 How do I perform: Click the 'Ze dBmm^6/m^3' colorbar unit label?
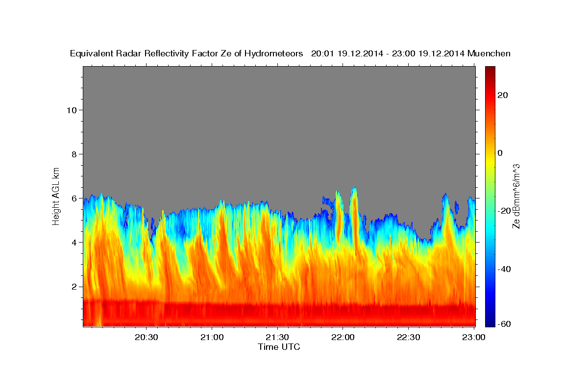coord(516,196)
